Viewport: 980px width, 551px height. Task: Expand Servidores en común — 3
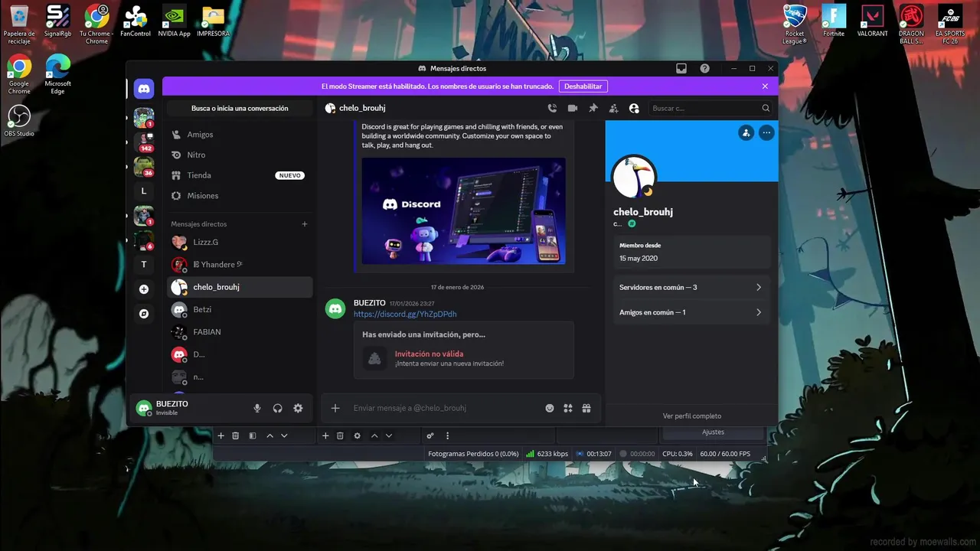point(691,288)
